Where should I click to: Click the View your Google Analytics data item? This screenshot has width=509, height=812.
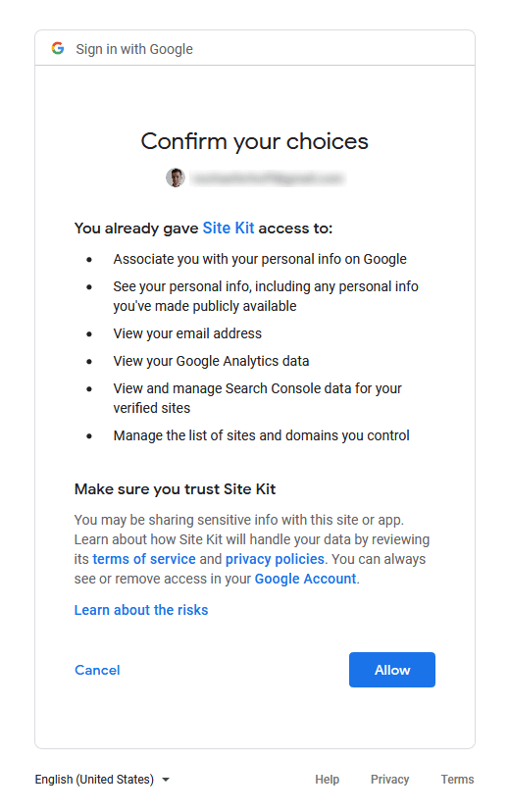[x=211, y=361]
